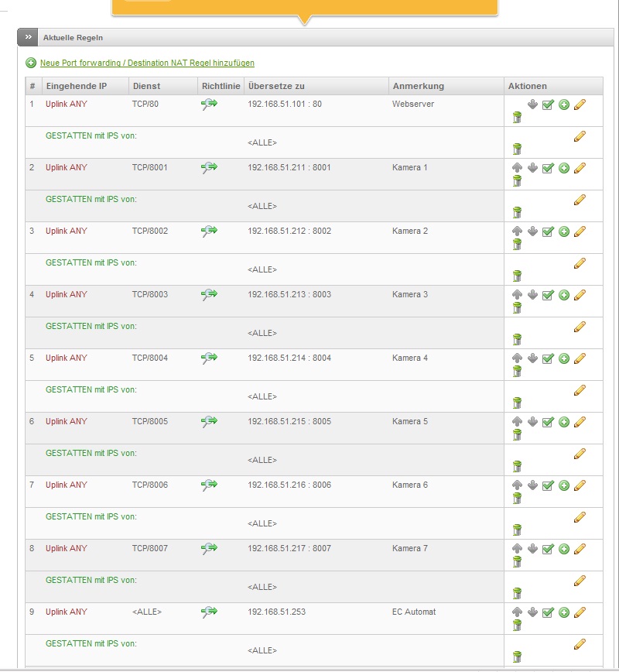
Task: Collapse the Aktuelle Regeln panel
Action: tap(27, 37)
